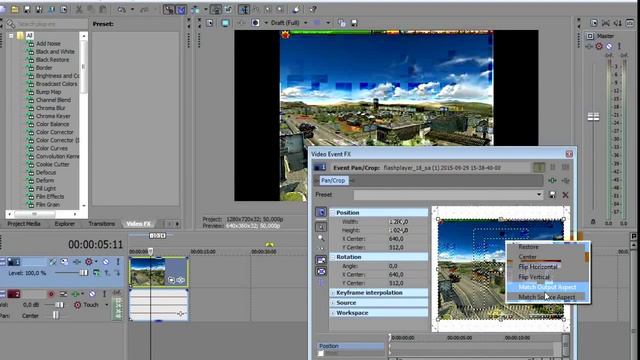The height and width of the screenshot is (360, 640).
Task: Choose Match Source Aspect from context menu
Action: click(x=547, y=297)
